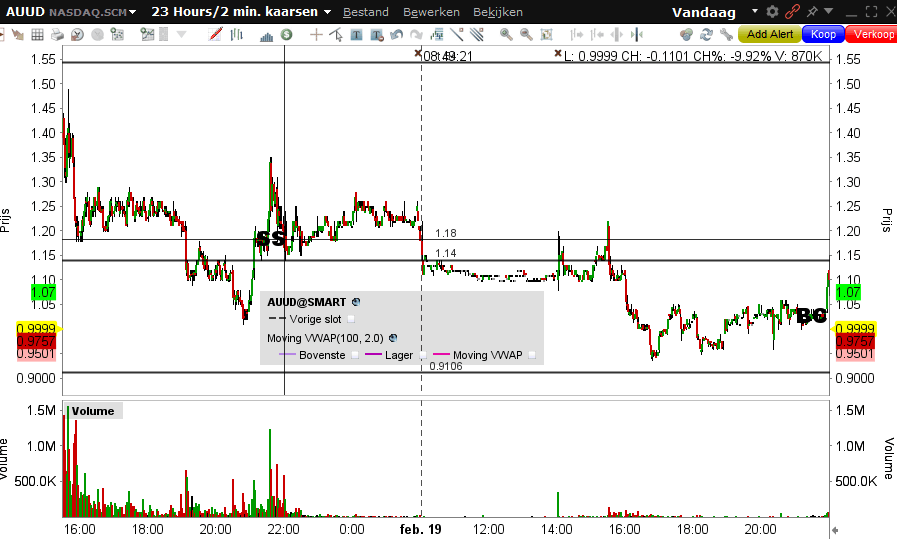
Task: Zoom in with green magnifier
Action: click(506, 35)
